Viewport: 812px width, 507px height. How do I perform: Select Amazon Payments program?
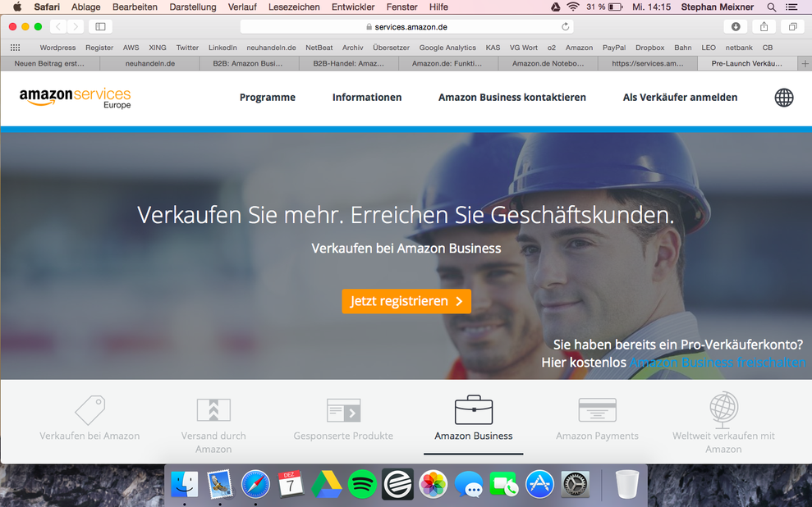click(597, 419)
